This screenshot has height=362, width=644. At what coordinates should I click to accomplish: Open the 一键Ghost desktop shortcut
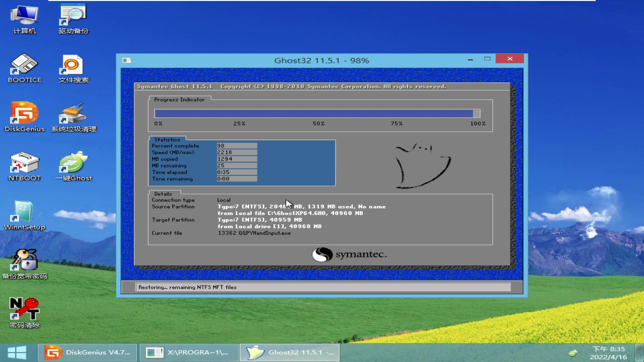[73, 167]
